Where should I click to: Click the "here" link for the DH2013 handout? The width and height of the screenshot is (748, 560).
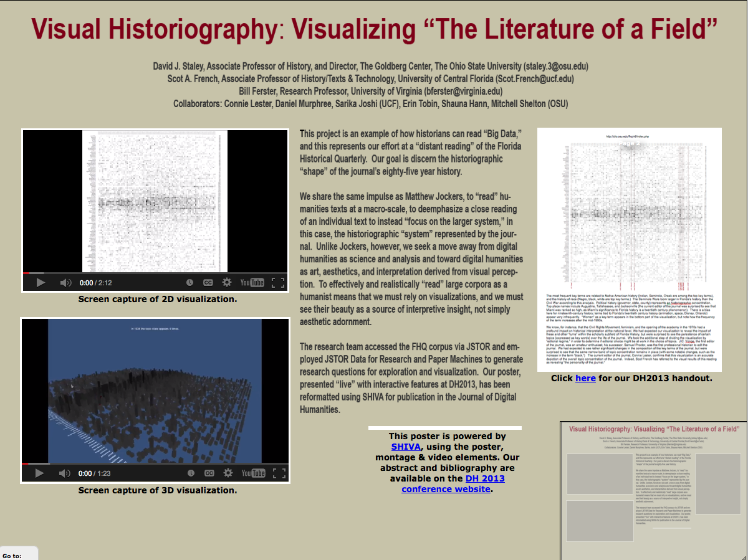pyautogui.click(x=586, y=378)
